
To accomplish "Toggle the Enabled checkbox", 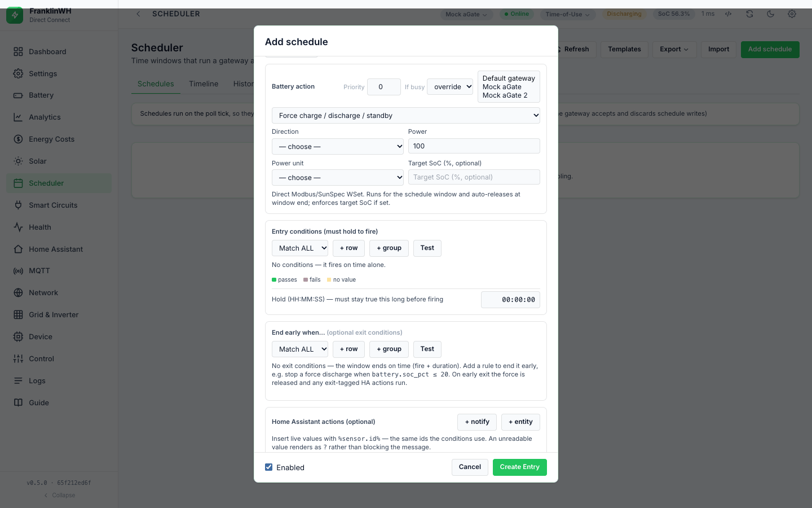I will [269, 467].
